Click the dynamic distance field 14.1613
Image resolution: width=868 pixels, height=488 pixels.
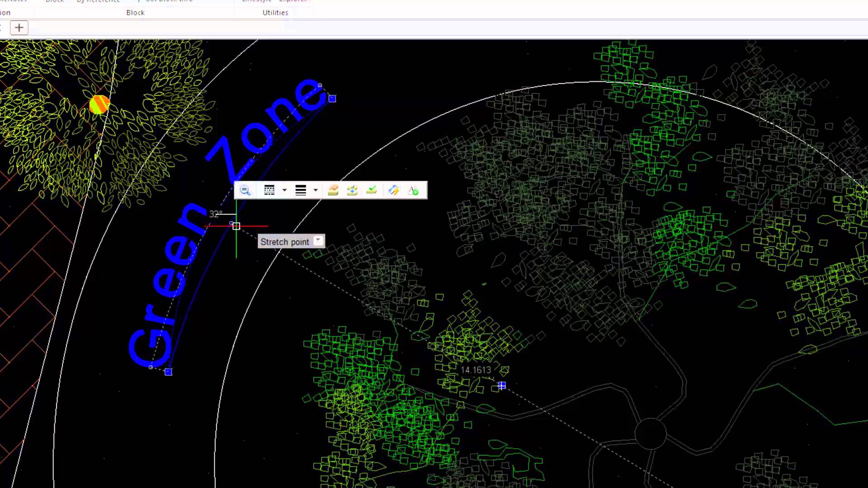476,370
